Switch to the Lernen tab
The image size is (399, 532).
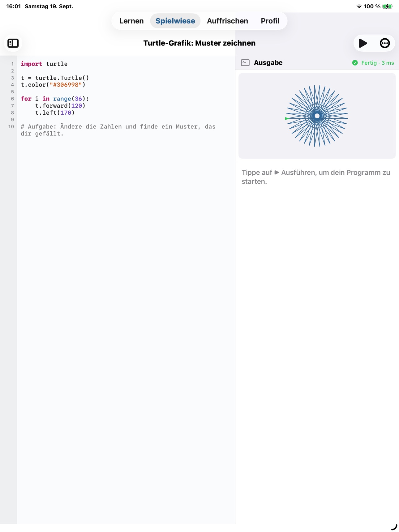coord(131,21)
